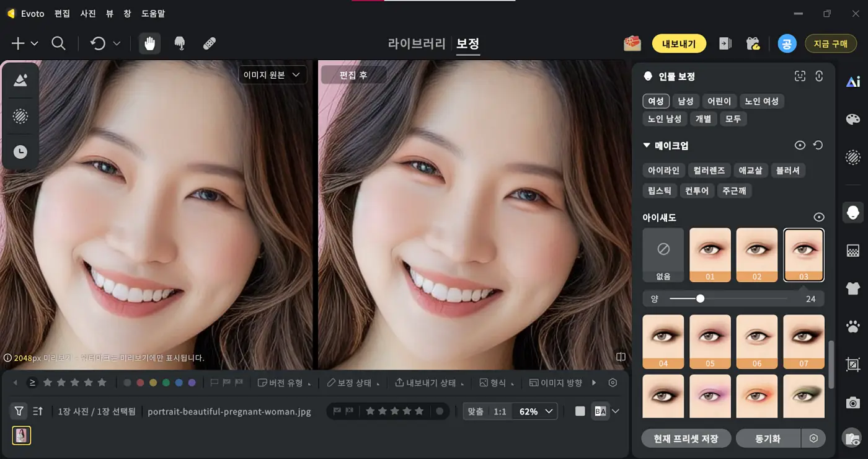Screen dimensions: 868x459
Task: Select the spot removal bandage tool
Action: click(x=209, y=43)
